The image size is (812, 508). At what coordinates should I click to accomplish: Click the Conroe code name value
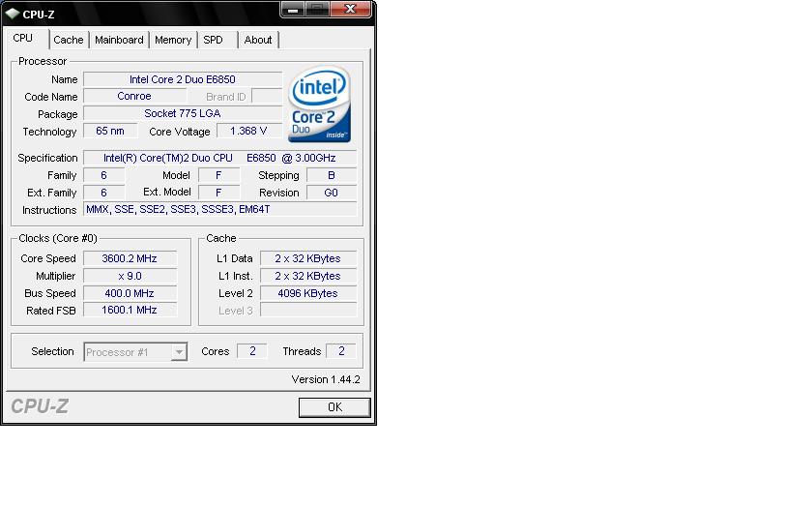pyautogui.click(x=134, y=96)
